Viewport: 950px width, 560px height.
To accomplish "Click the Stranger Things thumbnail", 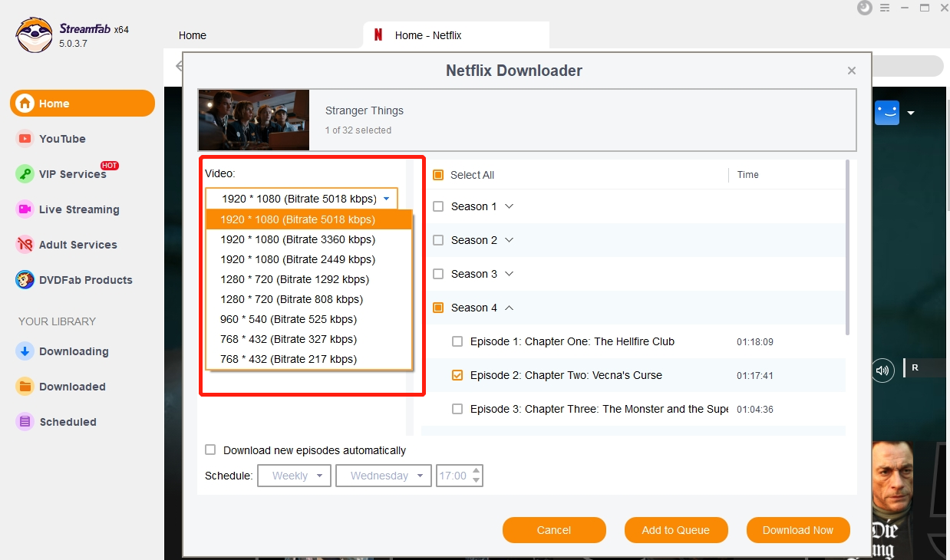I will coord(254,120).
